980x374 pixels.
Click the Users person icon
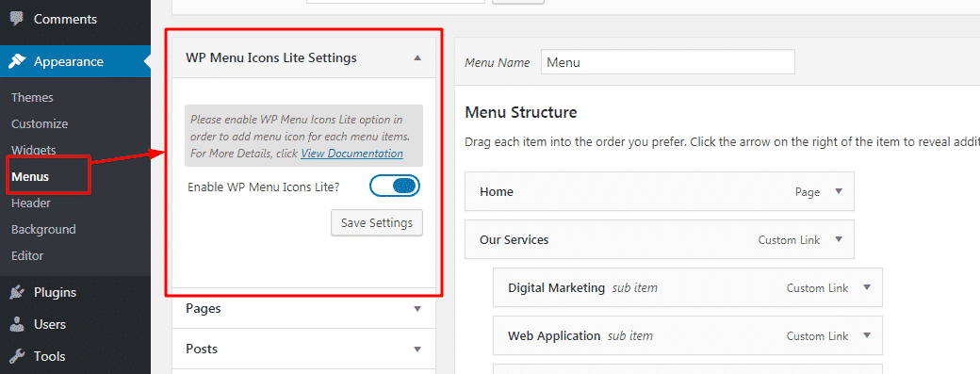17,325
